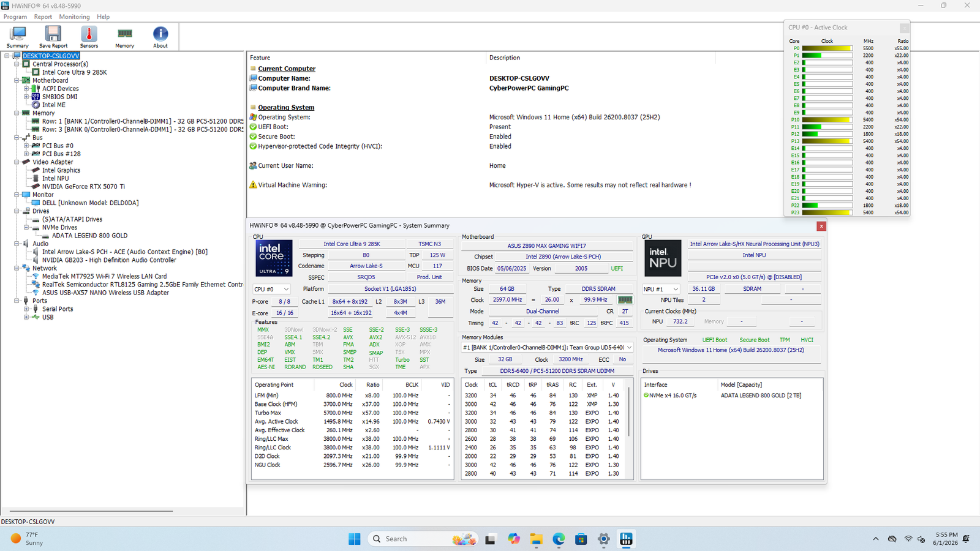The height and width of the screenshot is (551, 980).
Task: Click the SMBIOS DMI tree icon
Action: [36, 97]
